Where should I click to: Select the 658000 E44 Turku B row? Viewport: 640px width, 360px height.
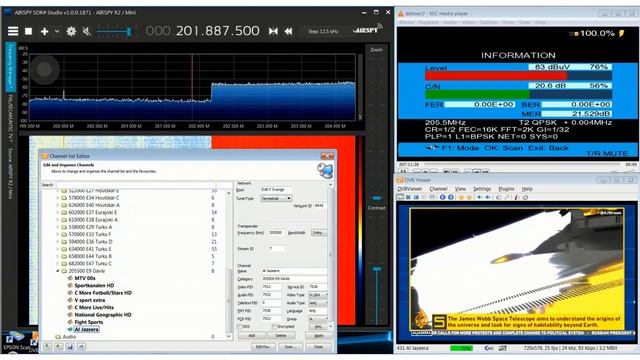90,256
